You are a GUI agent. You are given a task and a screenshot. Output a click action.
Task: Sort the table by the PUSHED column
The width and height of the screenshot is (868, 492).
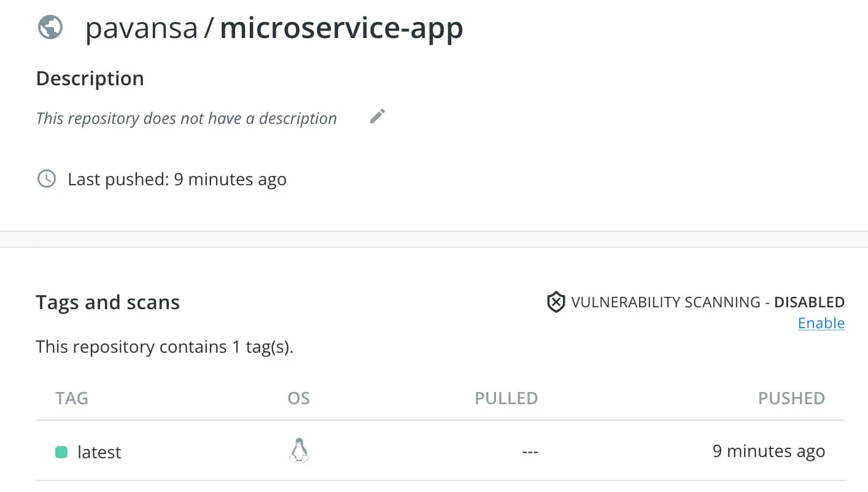tap(791, 398)
